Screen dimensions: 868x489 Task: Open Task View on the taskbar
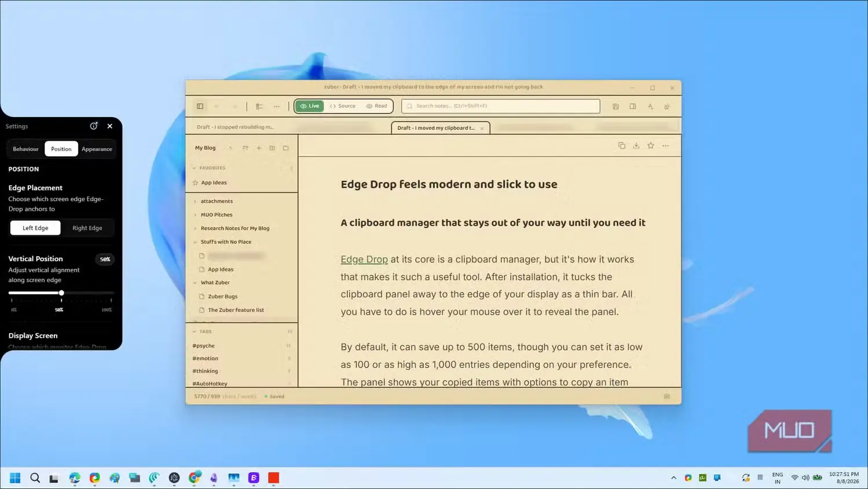54,478
